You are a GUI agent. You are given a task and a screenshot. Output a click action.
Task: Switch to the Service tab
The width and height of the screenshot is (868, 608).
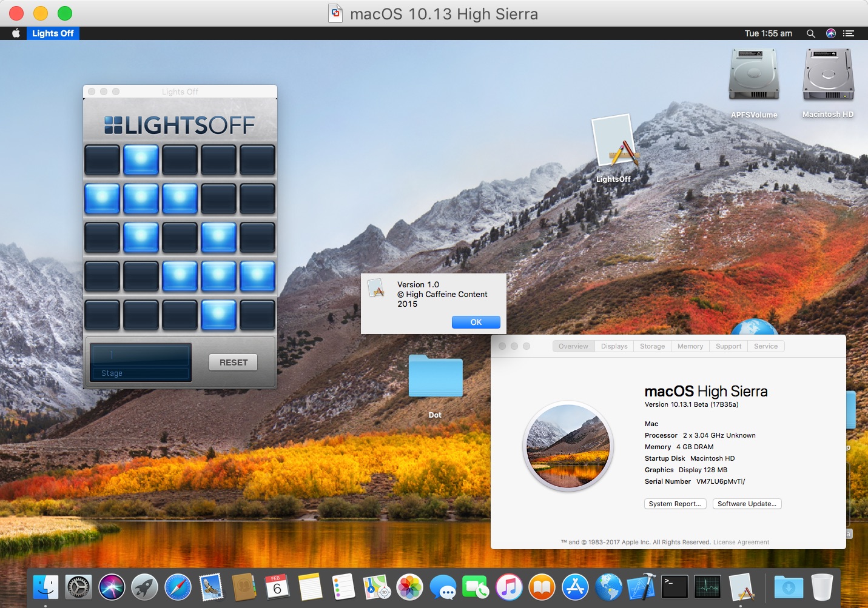pos(765,346)
